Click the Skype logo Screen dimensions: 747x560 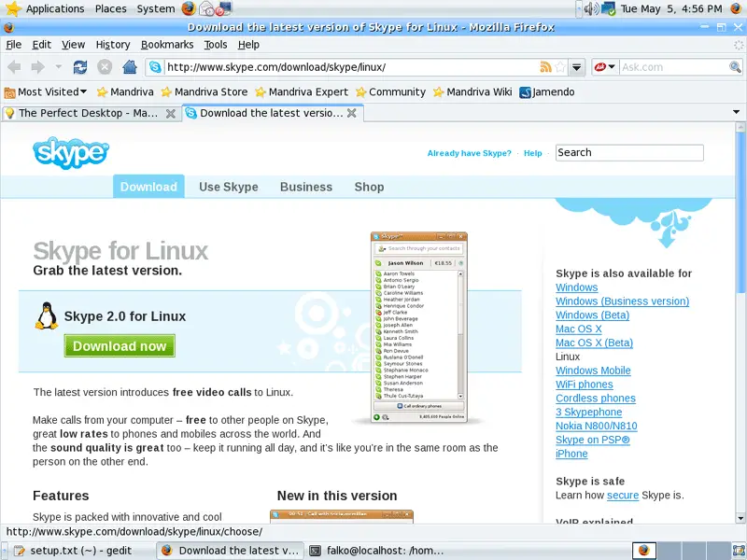click(x=71, y=153)
